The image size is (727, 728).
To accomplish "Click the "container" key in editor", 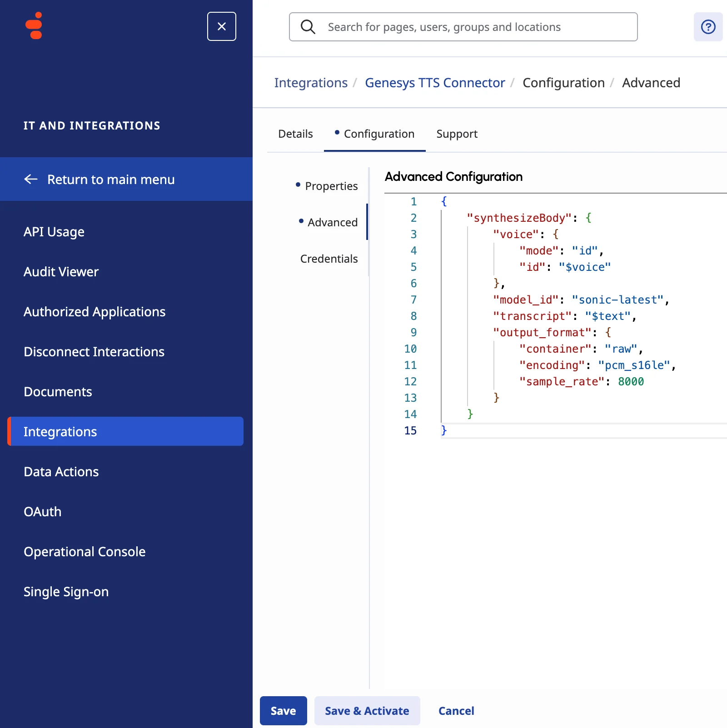I will [x=555, y=349].
